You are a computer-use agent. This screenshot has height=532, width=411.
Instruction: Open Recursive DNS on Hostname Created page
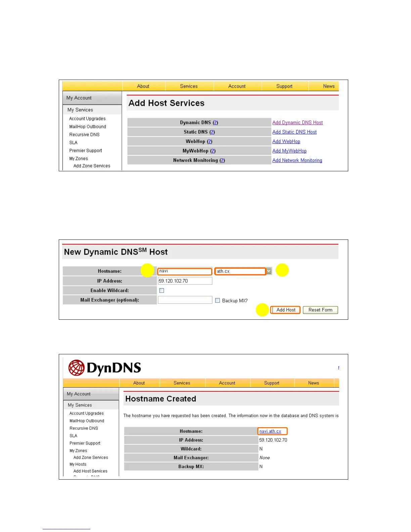click(84, 428)
